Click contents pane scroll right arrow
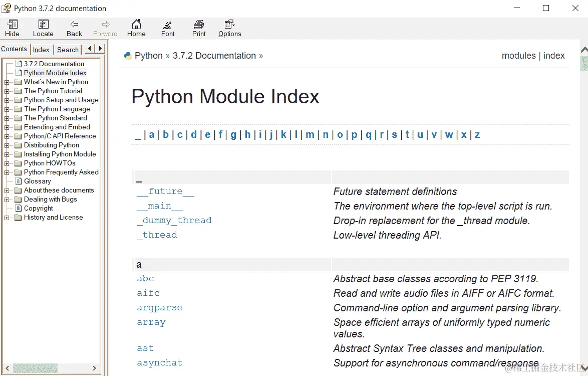This screenshot has height=376, width=588. coord(94,368)
